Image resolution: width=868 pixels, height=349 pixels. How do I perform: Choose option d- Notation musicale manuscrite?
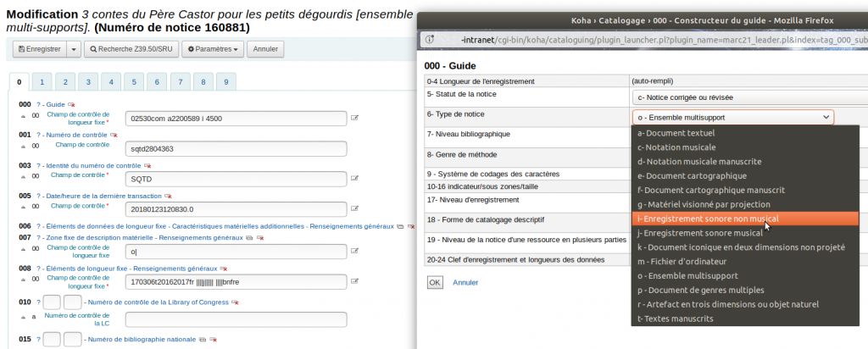745,162
